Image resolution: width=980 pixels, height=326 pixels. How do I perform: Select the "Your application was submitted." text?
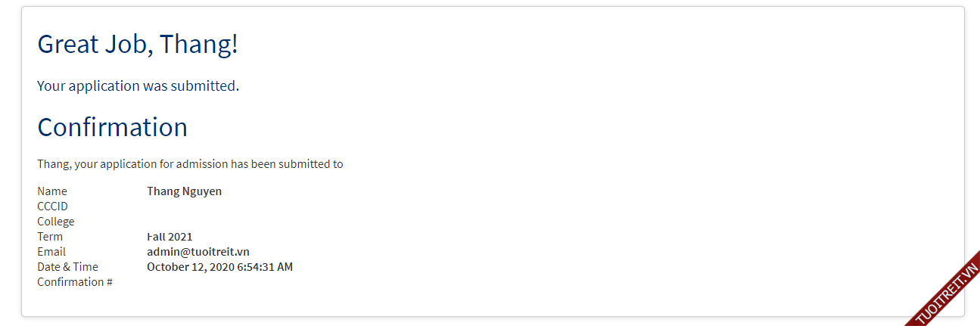(138, 85)
